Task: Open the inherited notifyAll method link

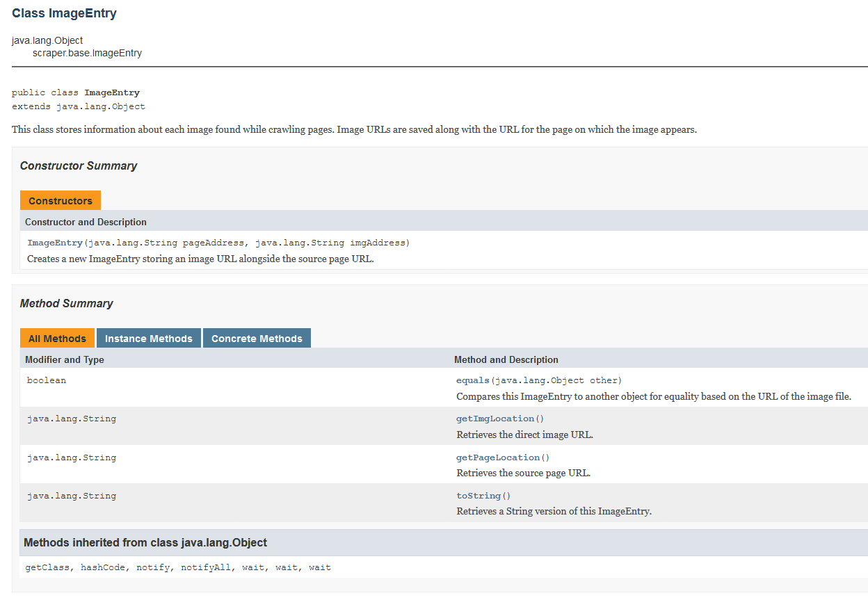Action: (x=205, y=567)
